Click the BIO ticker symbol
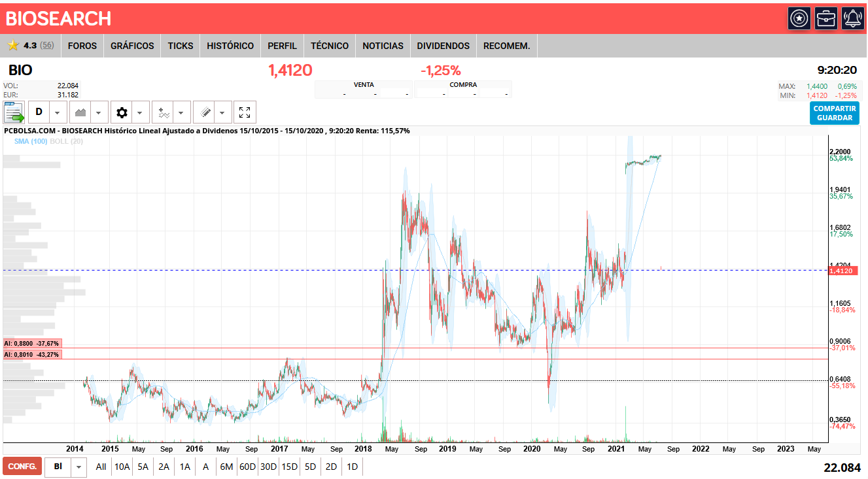Screen dimensions: 868x479 click(x=20, y=70)
